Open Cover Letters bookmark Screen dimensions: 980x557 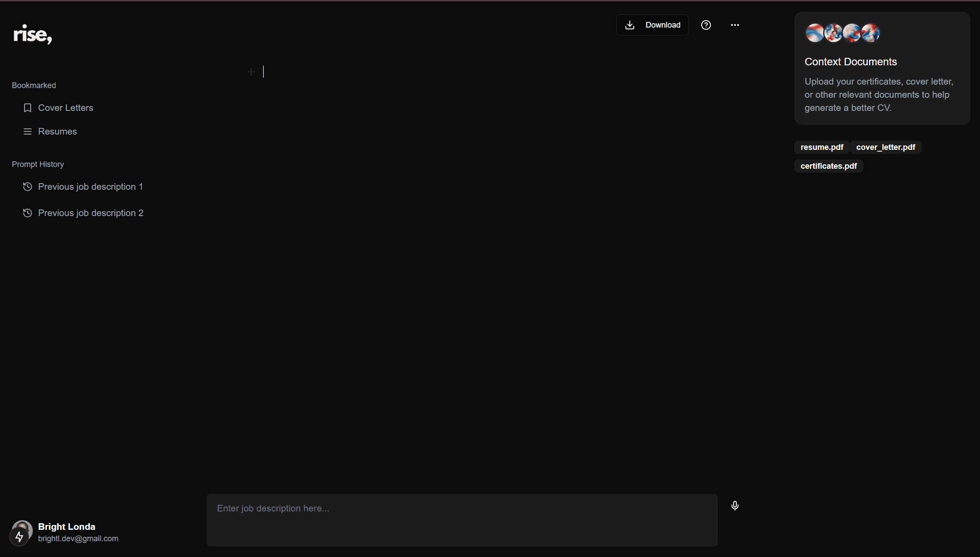pyautogui.click(x=66, y=108)
